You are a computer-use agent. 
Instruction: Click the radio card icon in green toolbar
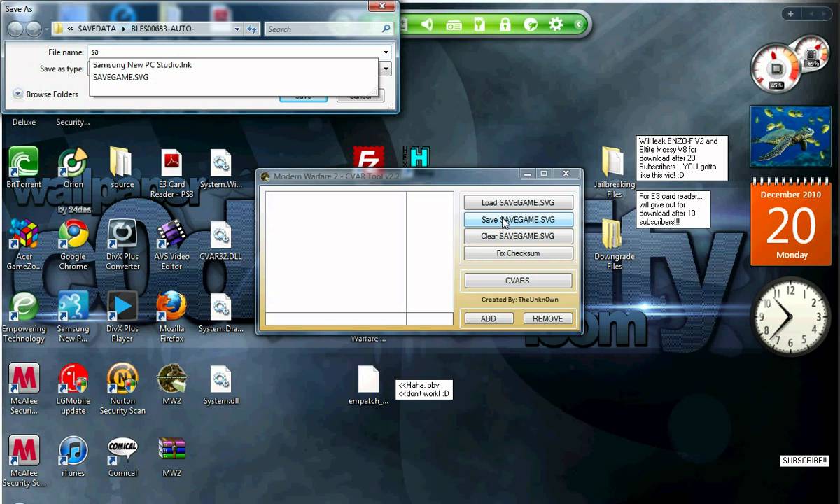point(454,25)
